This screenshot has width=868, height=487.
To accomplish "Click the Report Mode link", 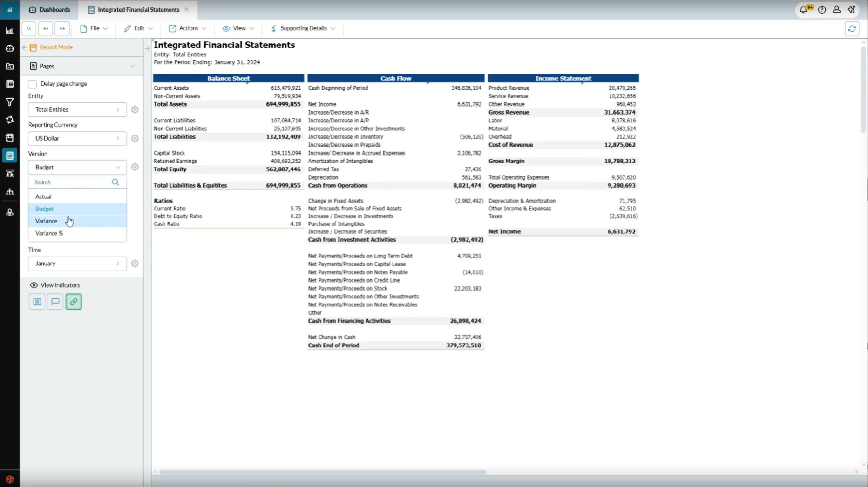I will pyautogui.click(x=56, y=47).
